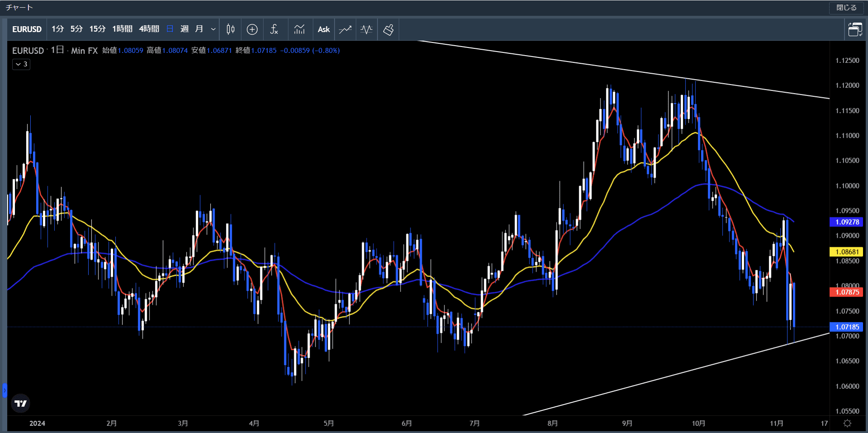
Task: Expand the left side panel blue handle
Action: coord(5,390)
